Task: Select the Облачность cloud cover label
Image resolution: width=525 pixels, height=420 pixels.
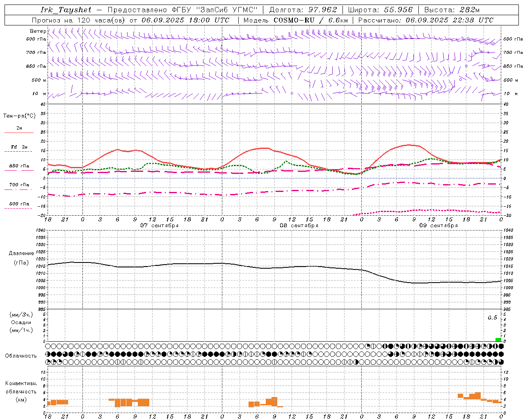Action: (x=21, y=356)
